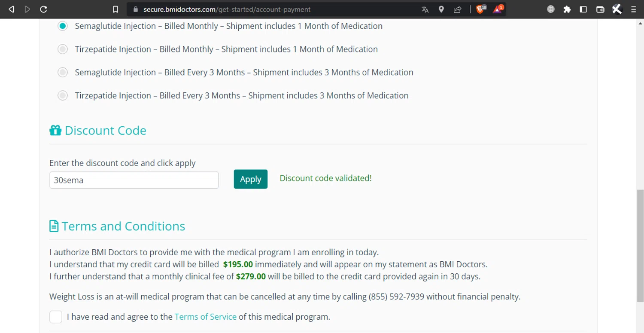Go forward in browser history
This screenshot has height=333, width=644.
[27, 9]
